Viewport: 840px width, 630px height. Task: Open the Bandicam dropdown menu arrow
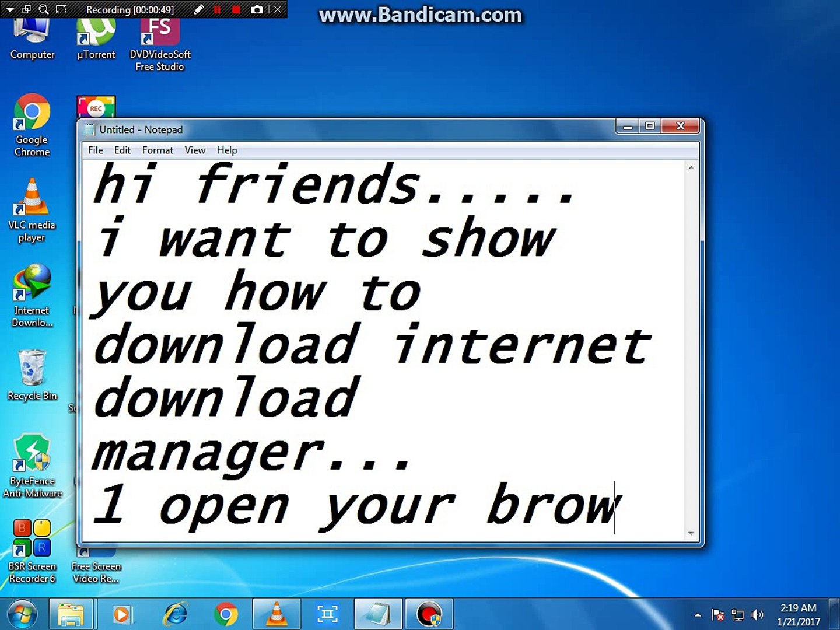pyautogui.click(x=10, y=9)
